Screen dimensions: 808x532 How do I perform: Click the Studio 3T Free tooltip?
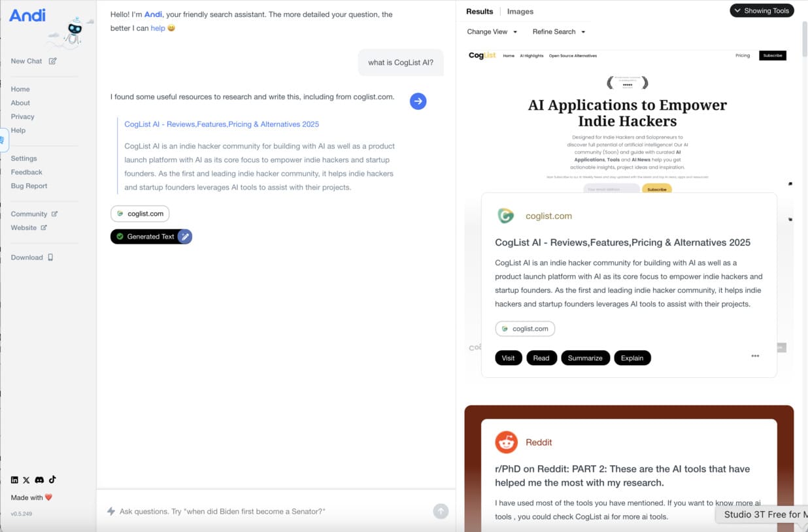coord(762,514)
